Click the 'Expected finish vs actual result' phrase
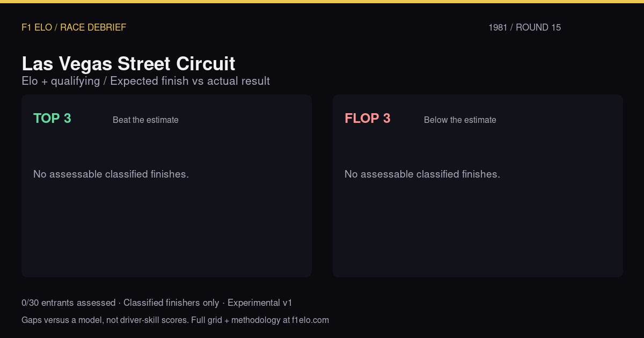The image size is (644, 338). point(190,81)
